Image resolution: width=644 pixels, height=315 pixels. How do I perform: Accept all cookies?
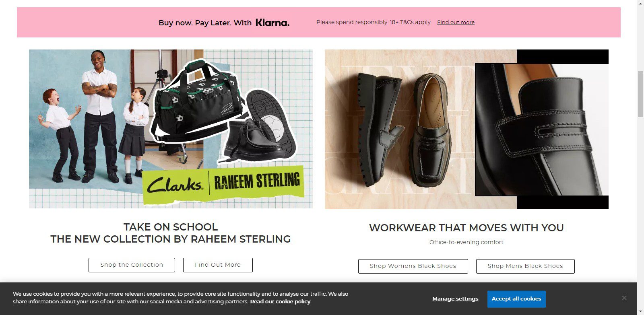(516, 299)
